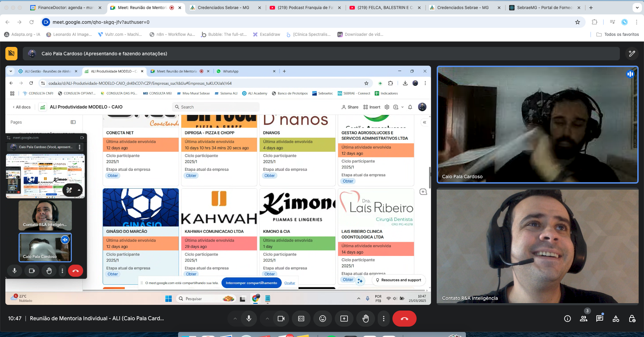Switch to the FinanceDoctor: agenda tab
The image size is (644, 337).
point(66,8)
